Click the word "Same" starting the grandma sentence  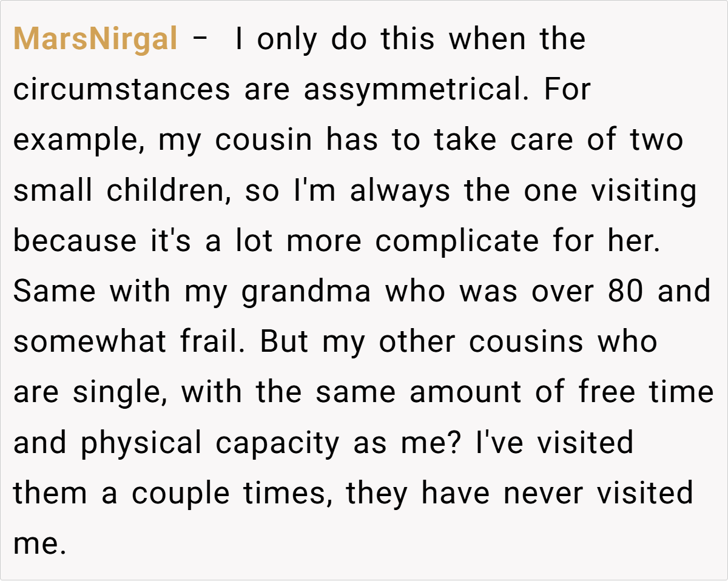(x=54, y=292)
